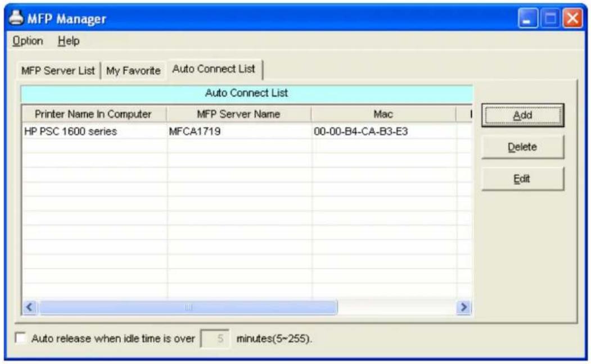The width and height of the screenshot is (591, 364).
Task: Click the Edit button
Action: [x=522, y=179]
